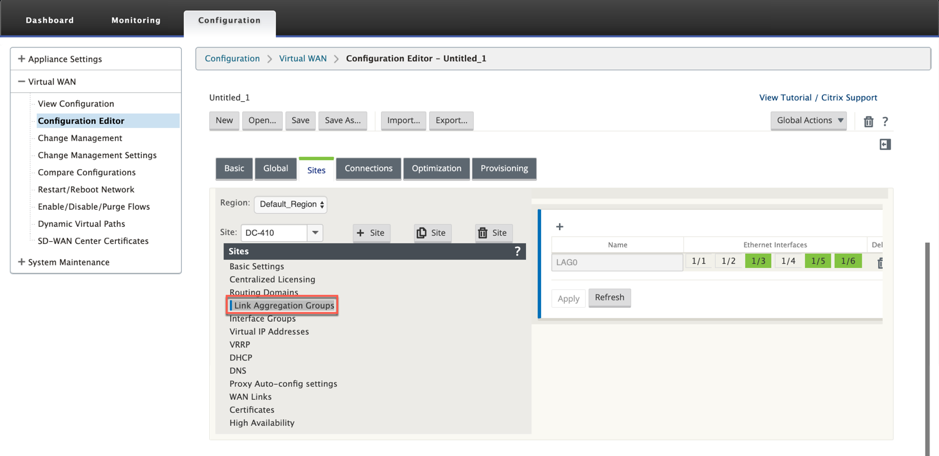Click the LAG0 name input field

point(617,262)
